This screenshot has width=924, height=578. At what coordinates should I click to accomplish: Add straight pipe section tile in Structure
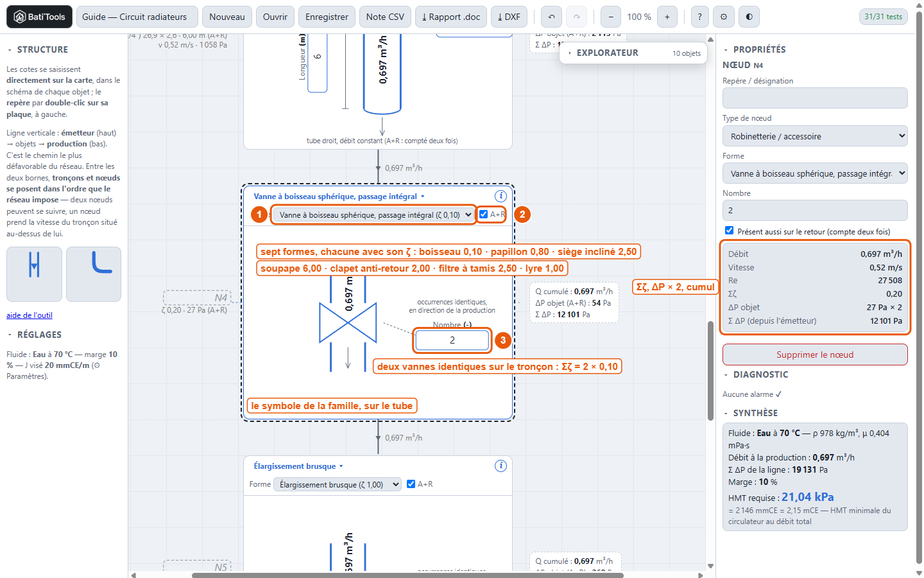[x=35, y=274]
